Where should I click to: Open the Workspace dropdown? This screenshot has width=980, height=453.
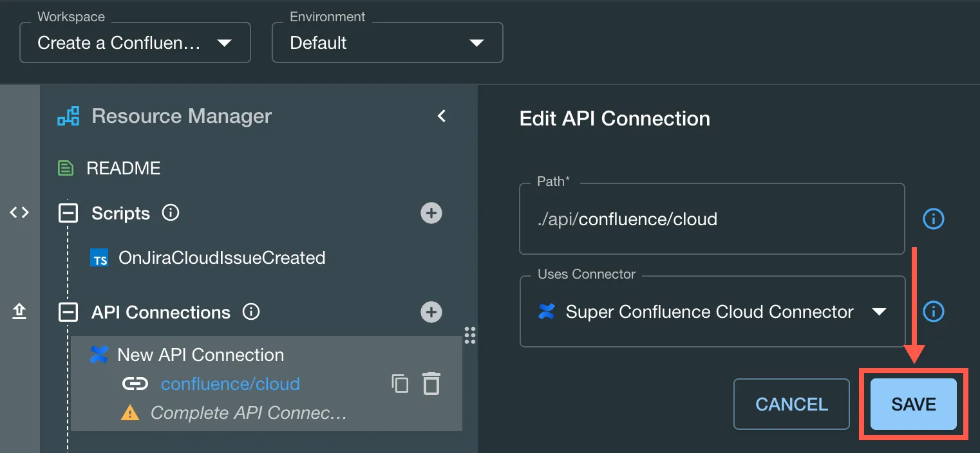pyautogui.click(x=135, y=43)
